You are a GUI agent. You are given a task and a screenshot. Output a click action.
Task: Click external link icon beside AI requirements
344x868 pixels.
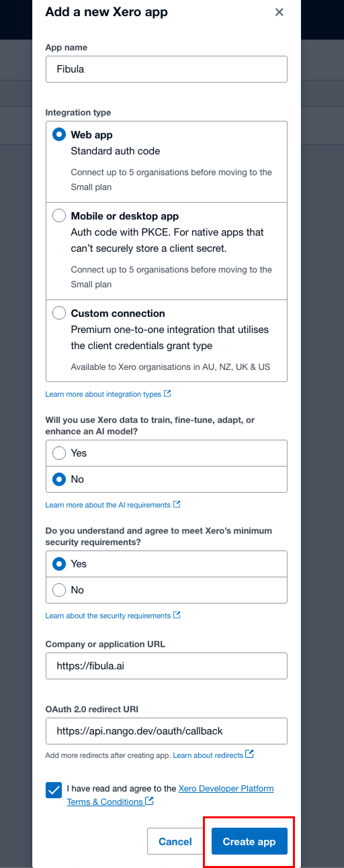[x=177, y=504]
